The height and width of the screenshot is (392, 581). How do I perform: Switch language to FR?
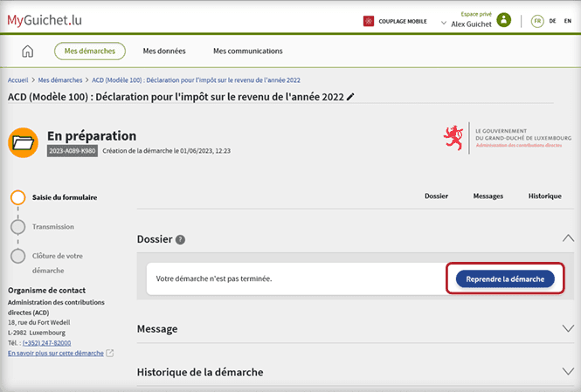[537, 20]
